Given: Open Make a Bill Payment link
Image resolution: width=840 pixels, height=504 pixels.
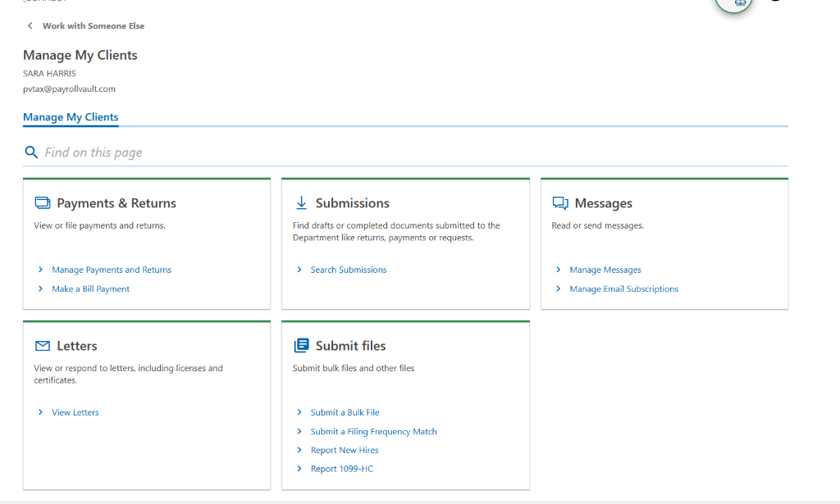Looking at the screenshot, I should coord(90,289).
